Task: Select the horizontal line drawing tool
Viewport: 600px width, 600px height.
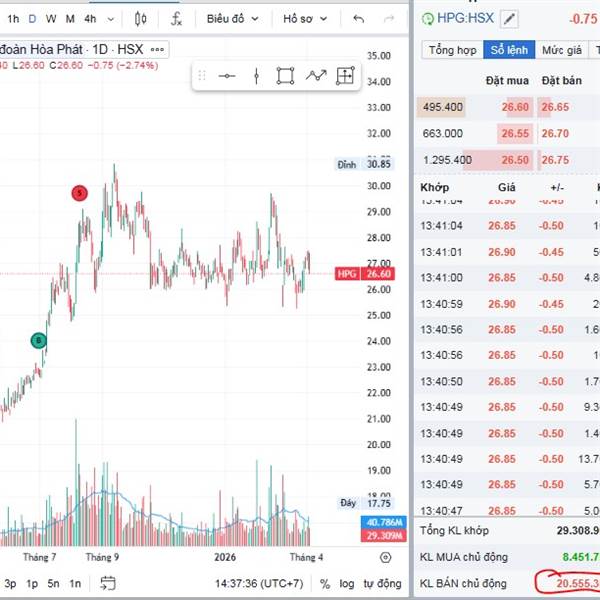Action: (227, 76)
